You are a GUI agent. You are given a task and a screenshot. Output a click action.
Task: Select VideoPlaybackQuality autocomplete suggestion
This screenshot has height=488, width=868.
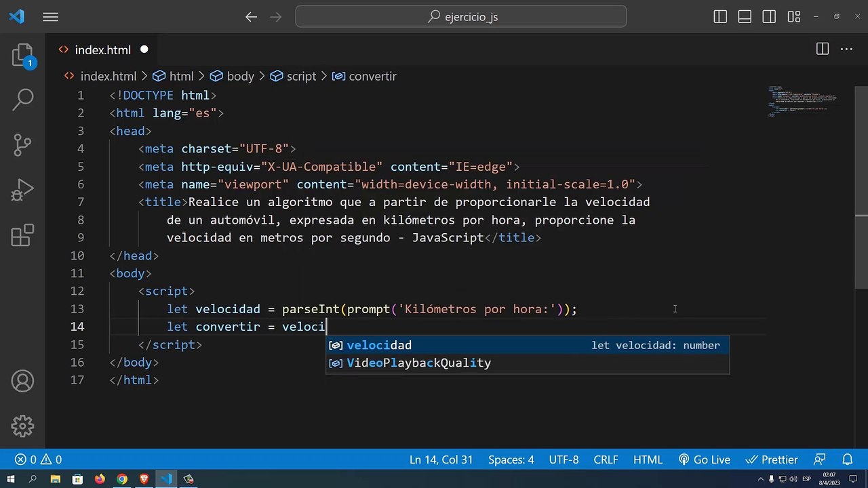(528, 363)
